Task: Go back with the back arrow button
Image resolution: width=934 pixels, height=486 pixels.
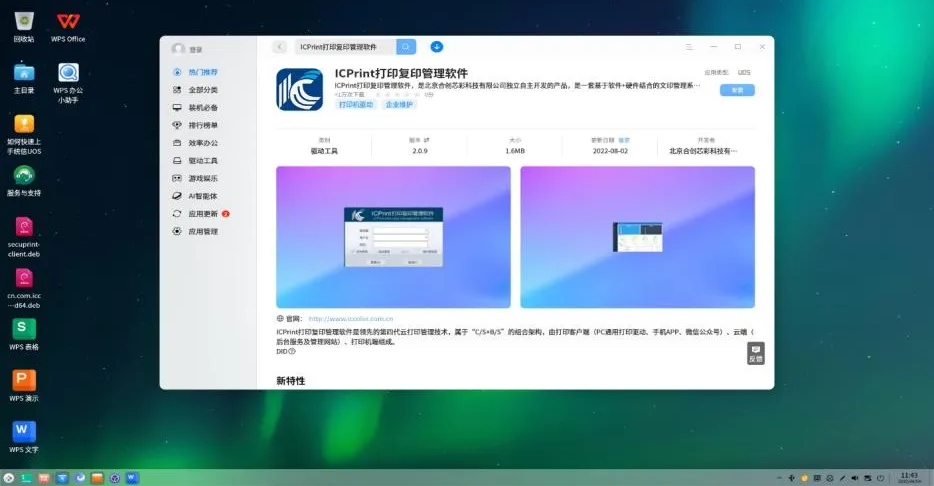Action: 279,46
